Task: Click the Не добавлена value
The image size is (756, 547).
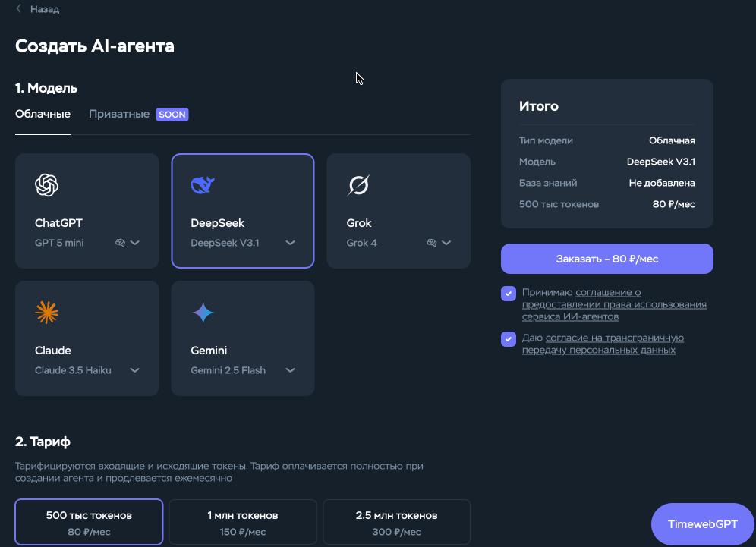Action: (662, 183)
